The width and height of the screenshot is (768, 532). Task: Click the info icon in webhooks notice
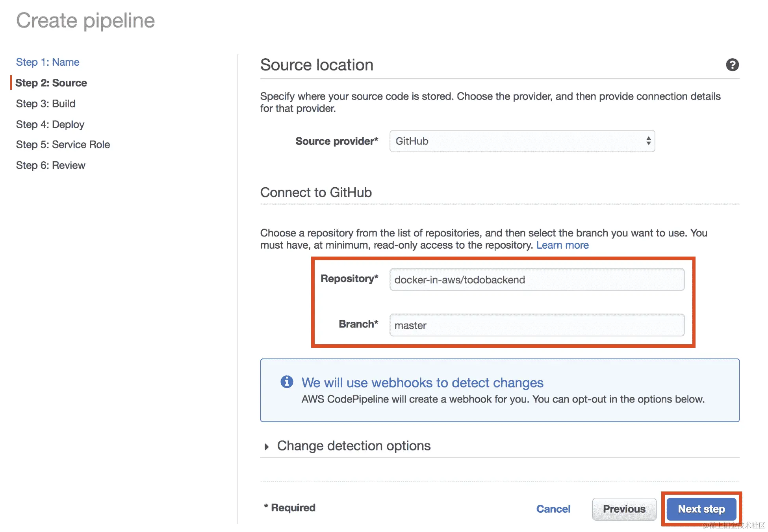pos(287,382)
